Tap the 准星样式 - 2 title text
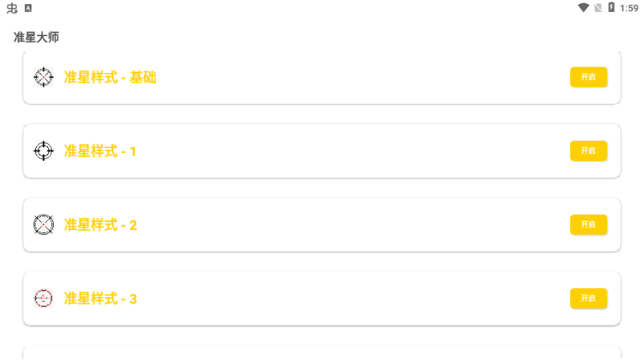 [101, 225]
